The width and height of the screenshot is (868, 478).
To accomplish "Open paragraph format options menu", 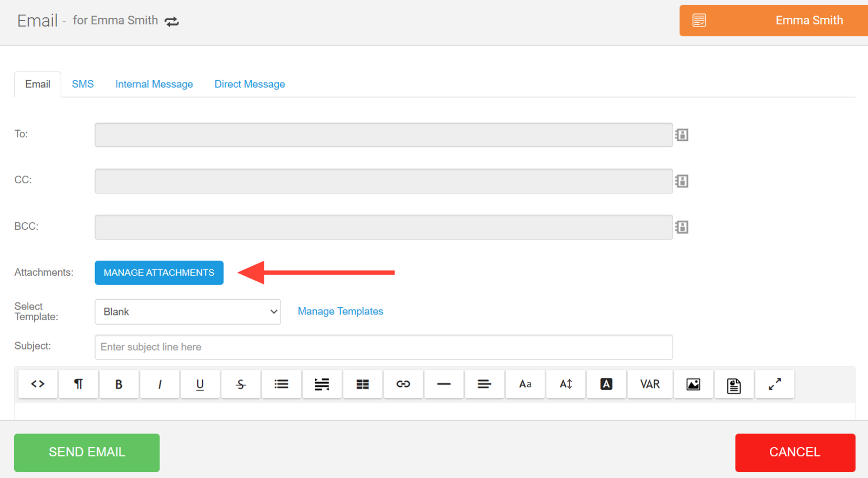I will click(78, 384).
